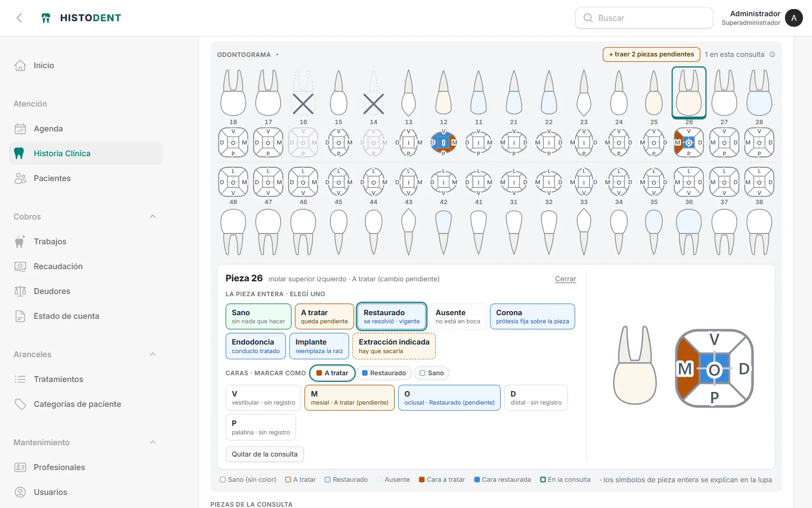The width and height of the screenshot is (812, 508).
Task: Open the Odontograma dropdown arrow
Action: (x=277, y=55)
